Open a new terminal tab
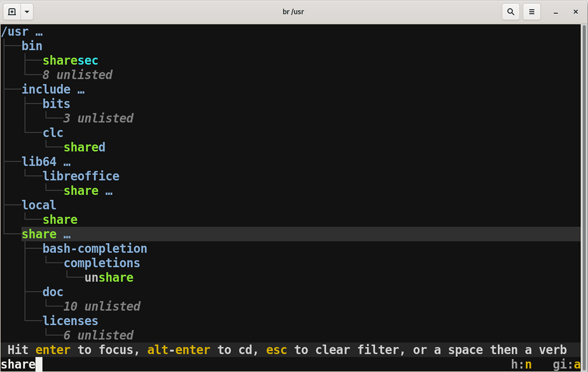This screenshot has width=588, height=372. click(12, 12)
